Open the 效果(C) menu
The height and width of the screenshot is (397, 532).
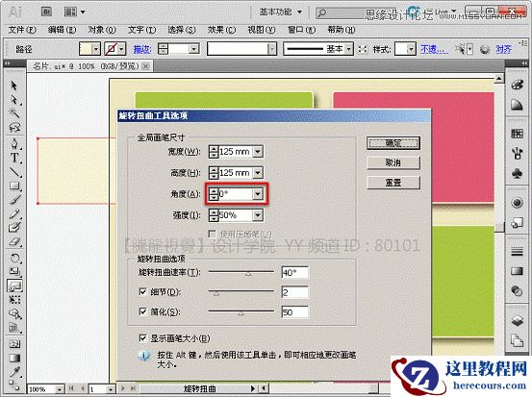point(221,30)
